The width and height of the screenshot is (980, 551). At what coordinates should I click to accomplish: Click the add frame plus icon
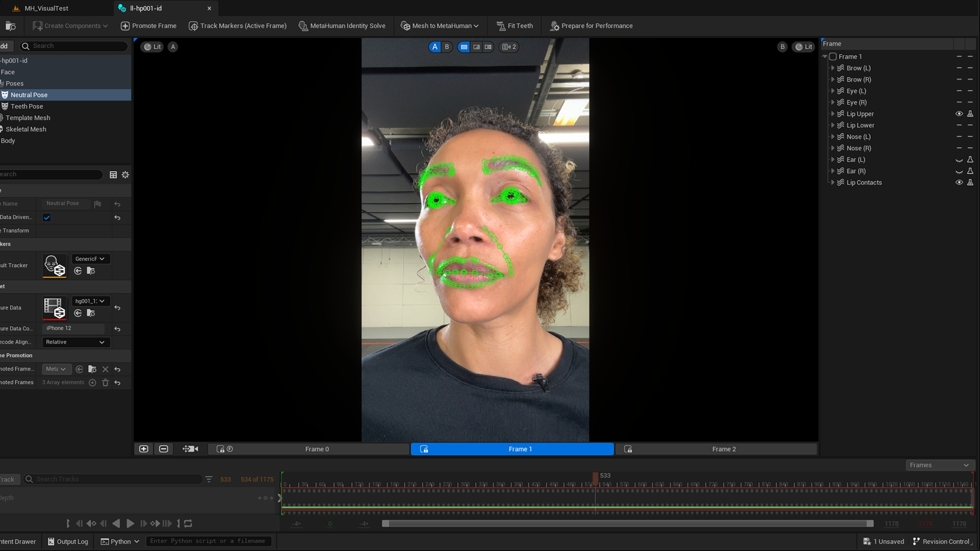143,449
